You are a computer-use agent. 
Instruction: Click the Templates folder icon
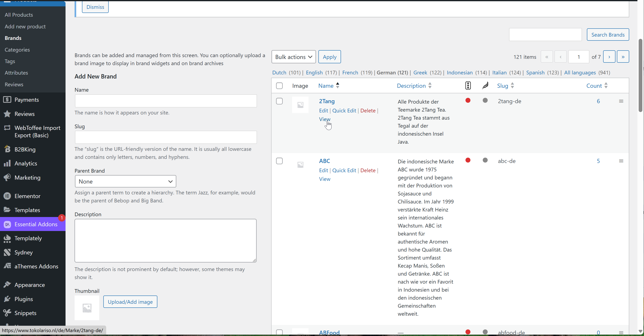click(x=7, y=210)
